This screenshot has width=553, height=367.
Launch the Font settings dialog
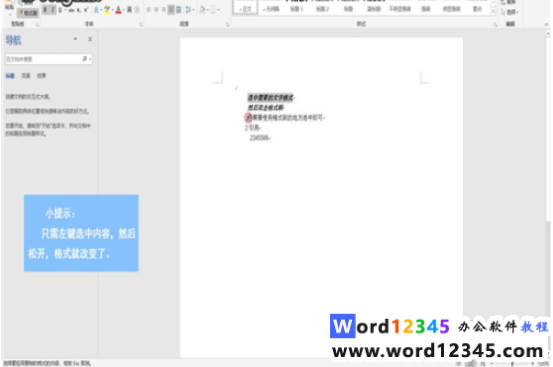pyautogui.click(x=140, y=24)
